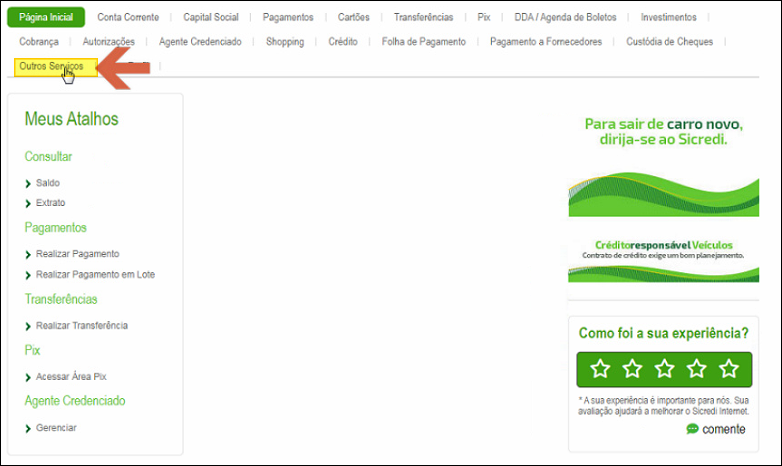The image size is (782, 466).
Task: Open Acessar Área Pix shortcut
Action: [71, 377]
